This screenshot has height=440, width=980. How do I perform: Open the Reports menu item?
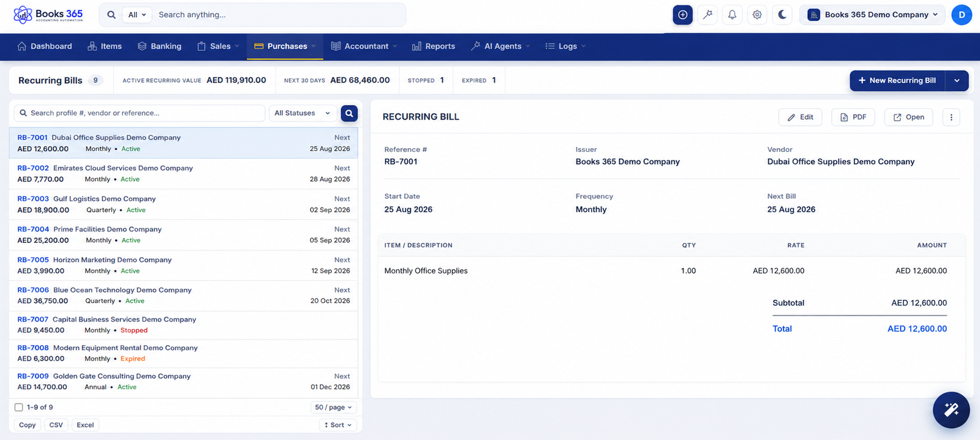point(434,46)
